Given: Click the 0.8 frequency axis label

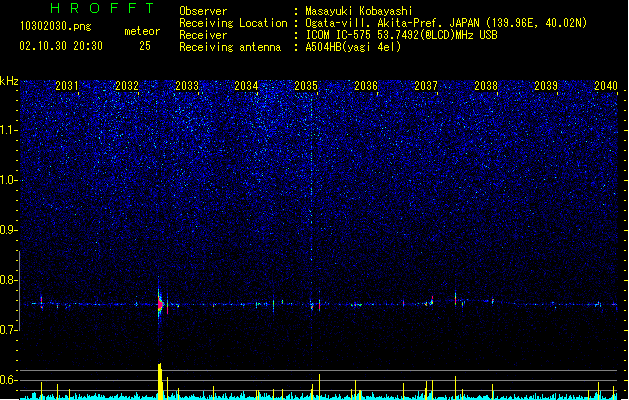Looking at the screenshot, I should click(x=9, y=280).
